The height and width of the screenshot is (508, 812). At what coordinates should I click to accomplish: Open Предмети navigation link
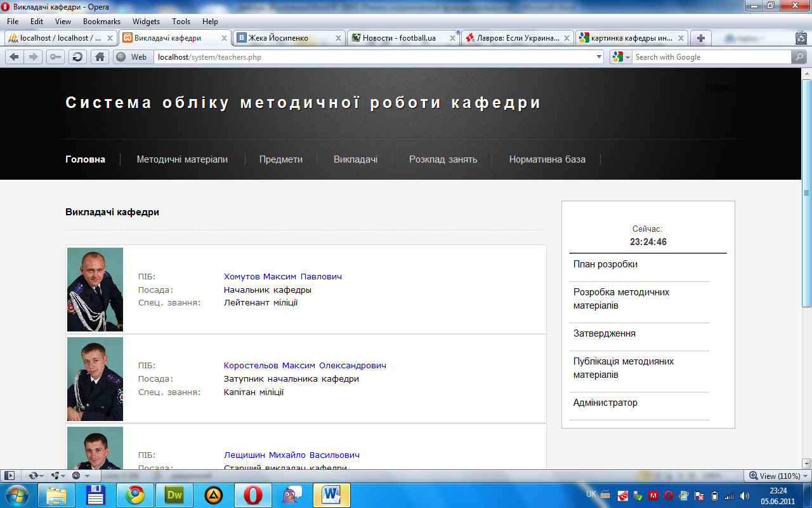pos(281,159)
